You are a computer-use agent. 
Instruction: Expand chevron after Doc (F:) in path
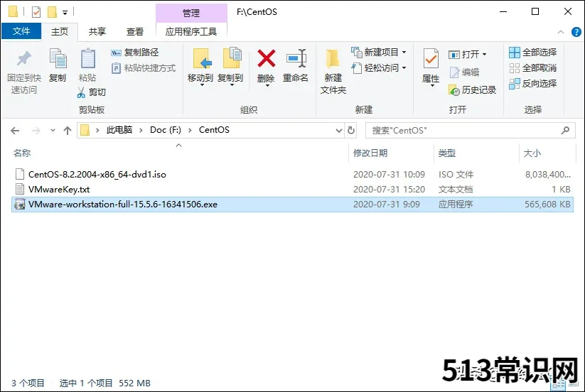point(190,131)
